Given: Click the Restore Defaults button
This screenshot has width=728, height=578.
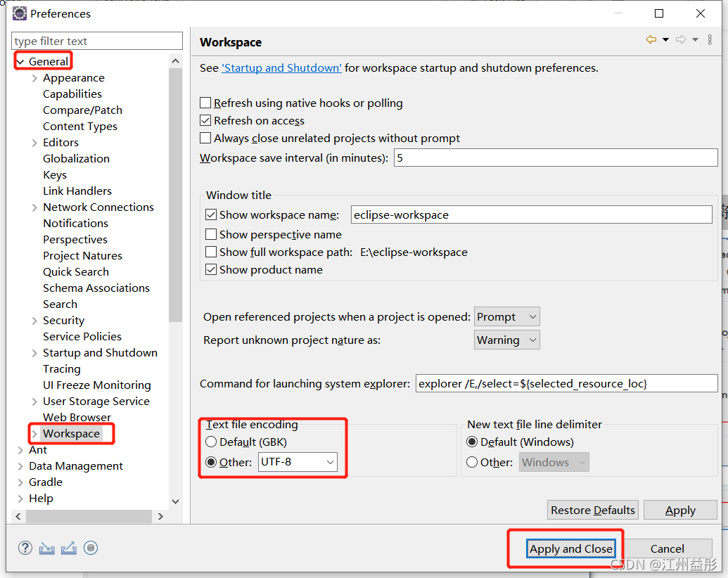Looking at the screenshot, I should click(593, 510).
